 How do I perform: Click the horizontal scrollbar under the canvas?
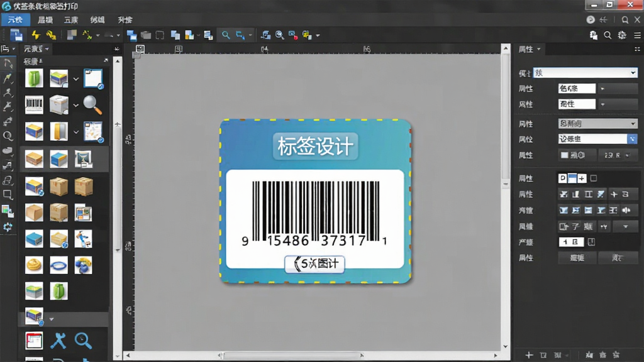(292, 356)
